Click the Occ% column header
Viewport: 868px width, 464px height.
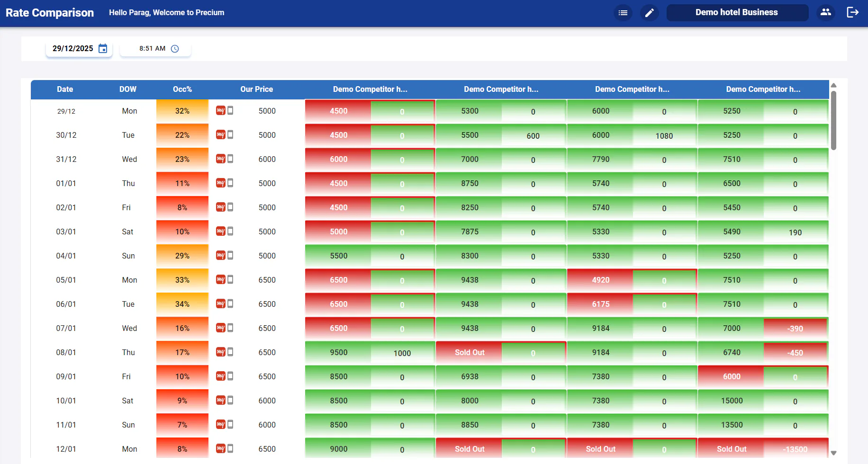tap(182, 89)
